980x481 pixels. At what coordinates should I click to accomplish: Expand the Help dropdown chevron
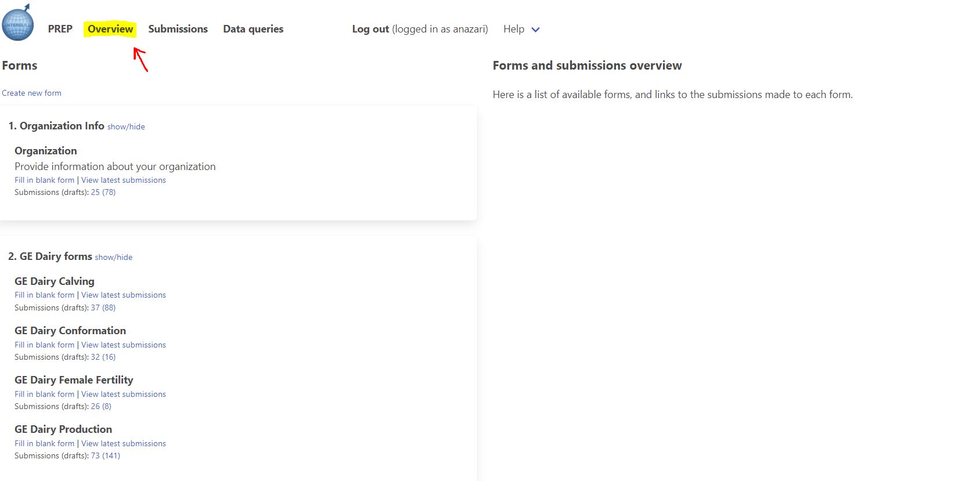[535, 30]
